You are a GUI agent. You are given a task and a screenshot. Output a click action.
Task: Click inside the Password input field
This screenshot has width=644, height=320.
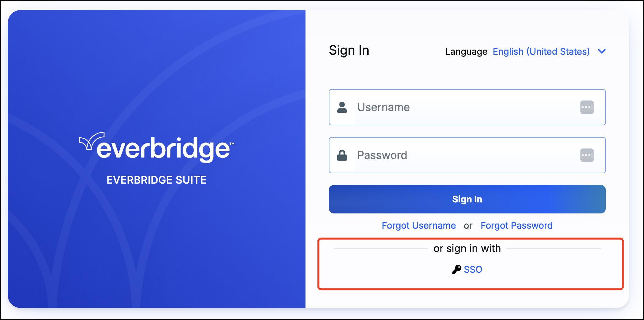453,155
